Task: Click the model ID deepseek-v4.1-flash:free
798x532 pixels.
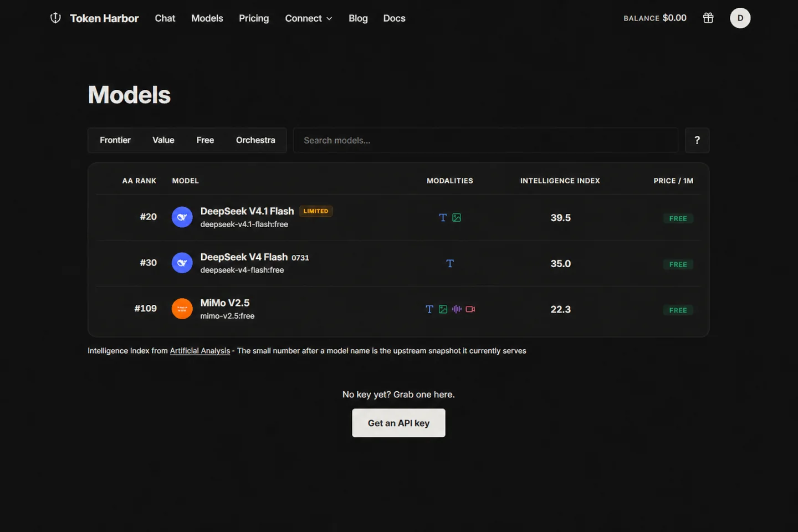Action: (x=244, y=224)
